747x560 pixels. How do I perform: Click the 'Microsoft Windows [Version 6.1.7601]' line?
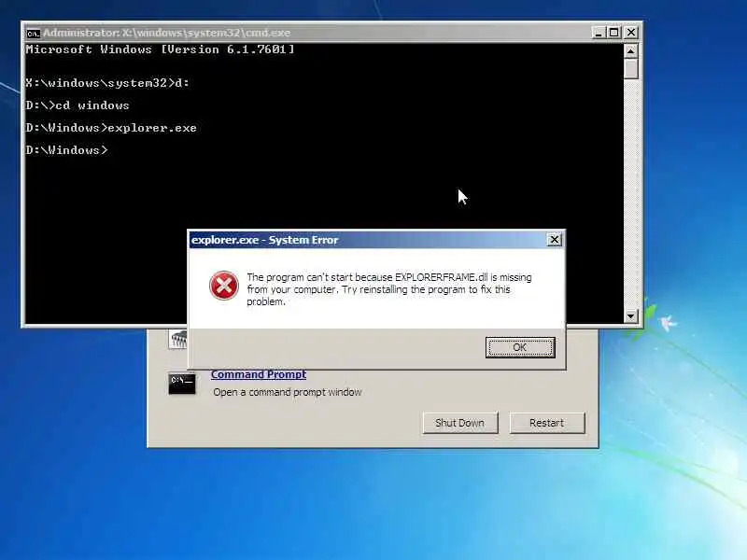tap(160, 49)
